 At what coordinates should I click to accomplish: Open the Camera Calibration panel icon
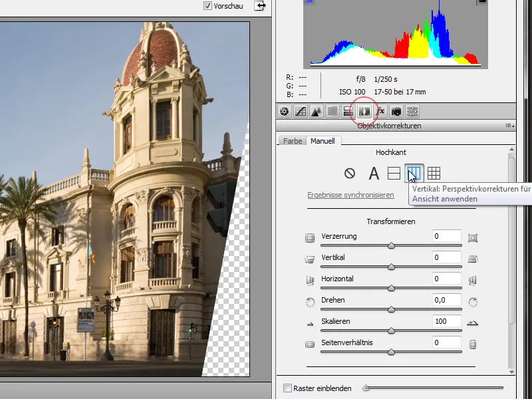[x=396, y=111]
